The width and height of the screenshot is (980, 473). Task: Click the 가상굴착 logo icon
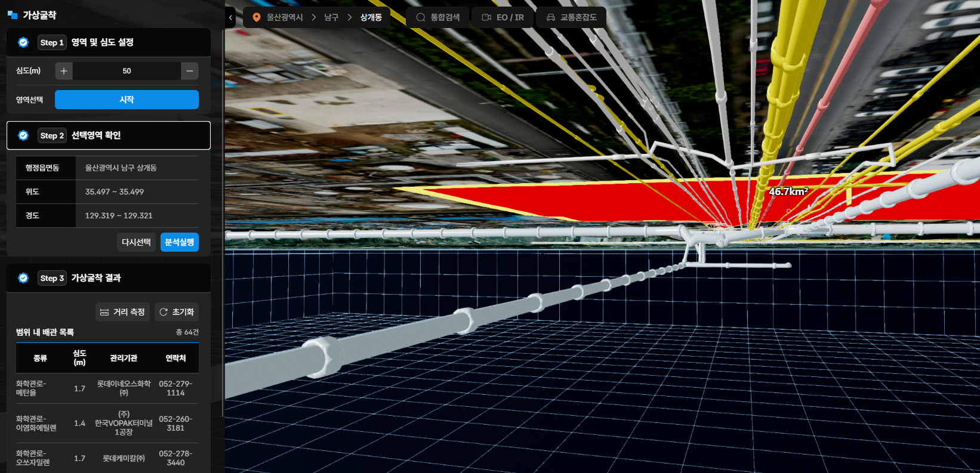coord(13,15)
